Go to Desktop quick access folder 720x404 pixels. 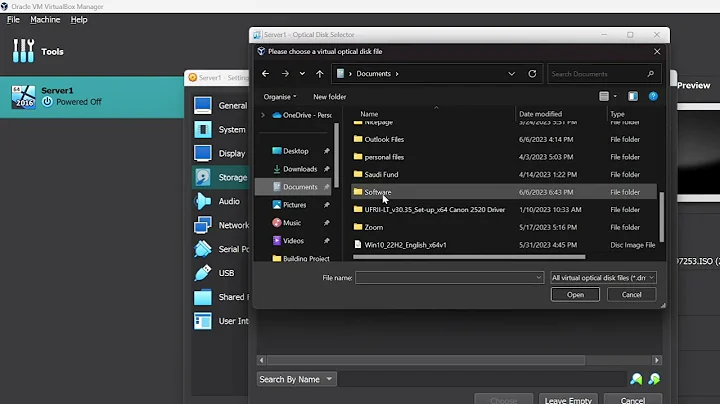pos(296,151)
